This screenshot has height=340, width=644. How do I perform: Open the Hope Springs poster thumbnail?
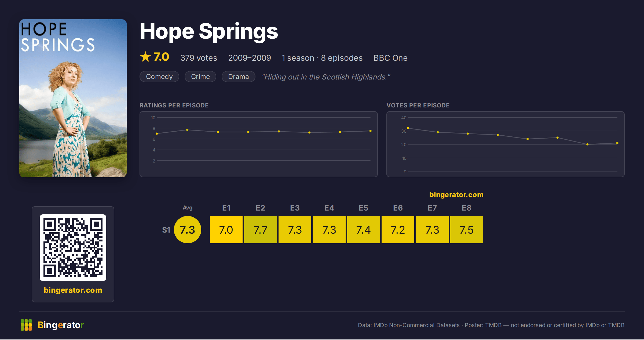point(73,98)
